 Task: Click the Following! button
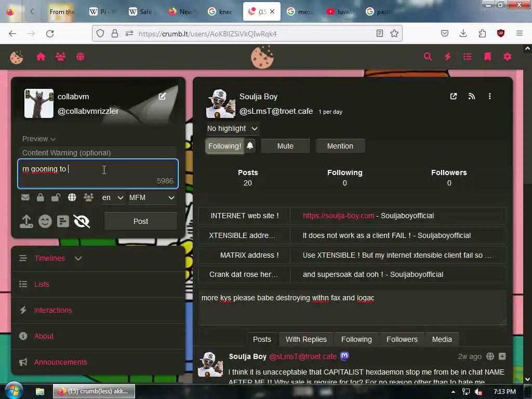tap(224, 146)
